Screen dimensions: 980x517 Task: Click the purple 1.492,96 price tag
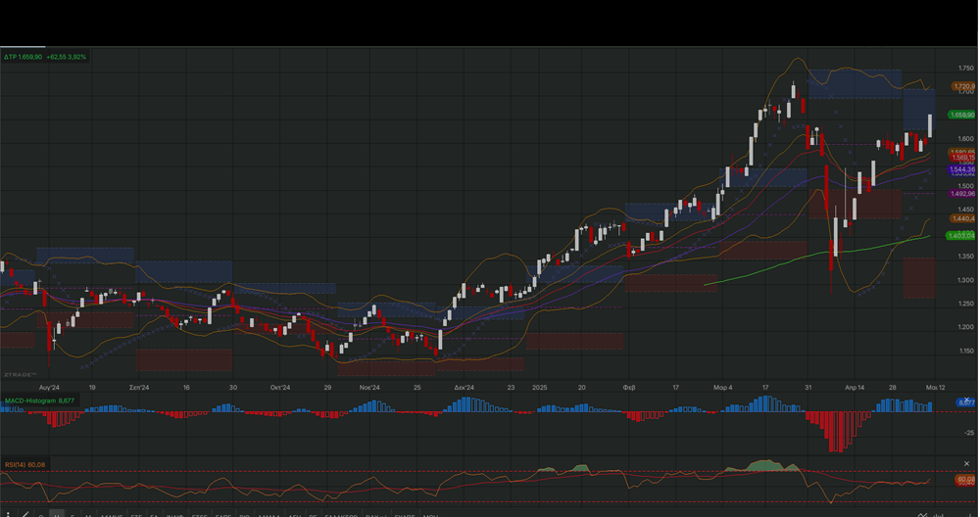pos(962,194)
